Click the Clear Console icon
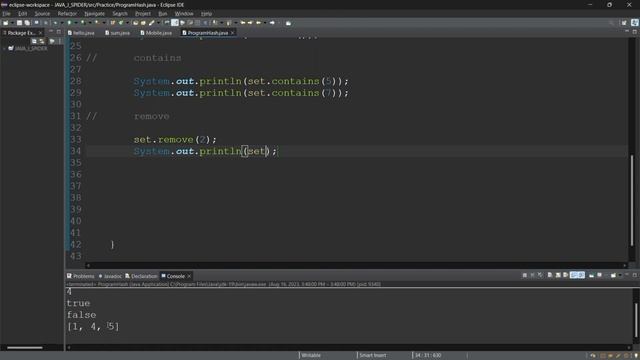 click(x=549, y=276)
